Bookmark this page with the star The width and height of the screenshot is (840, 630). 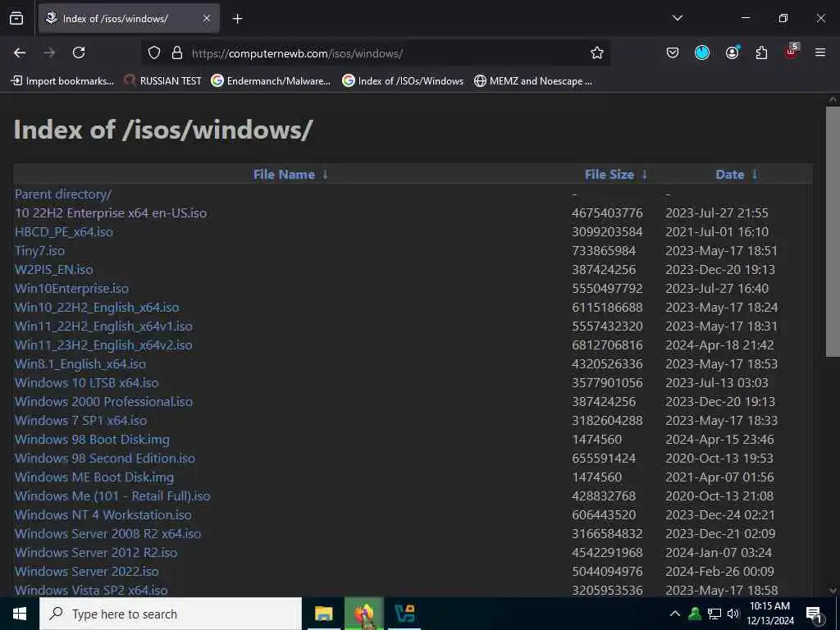pyautogui.click(x=597, y=52)
